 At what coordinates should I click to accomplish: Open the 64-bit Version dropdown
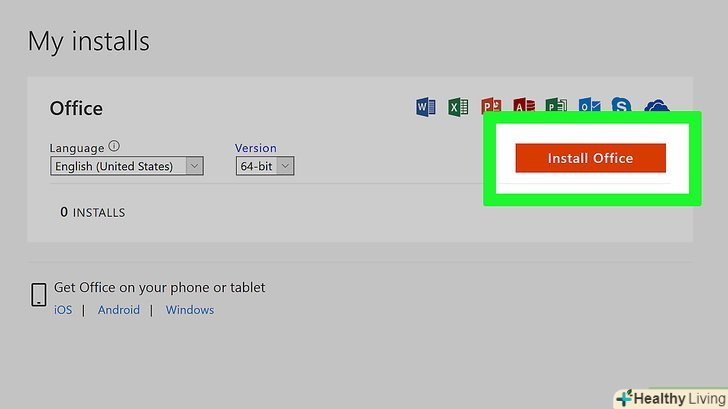click(x=265, y=166)
